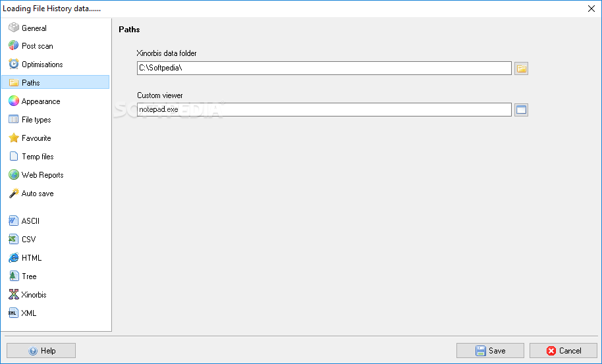The height and width of the screenshot is (364, 602).
Task: Click the Appearance color wheel icon
Action: pos(14,101)
